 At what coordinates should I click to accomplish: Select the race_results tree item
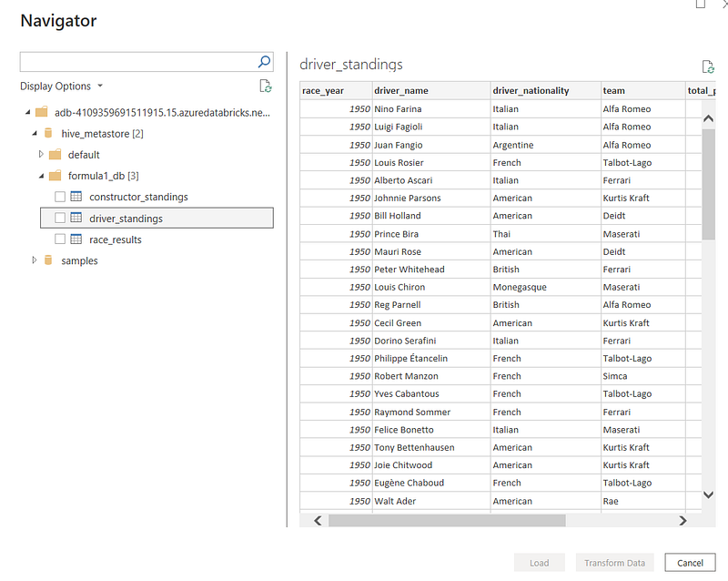(116, 240)
